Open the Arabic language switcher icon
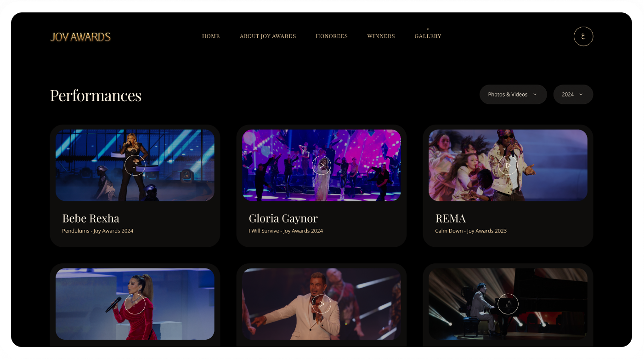 pos(583,36)
